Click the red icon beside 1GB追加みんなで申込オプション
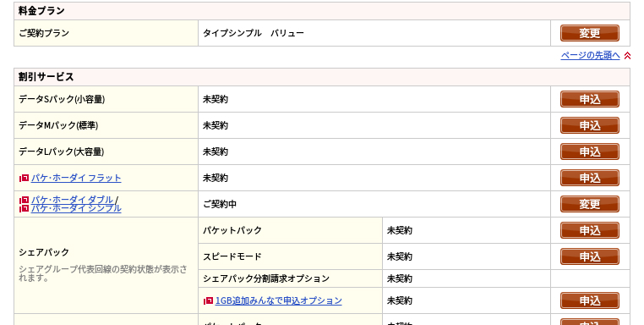 208,300
